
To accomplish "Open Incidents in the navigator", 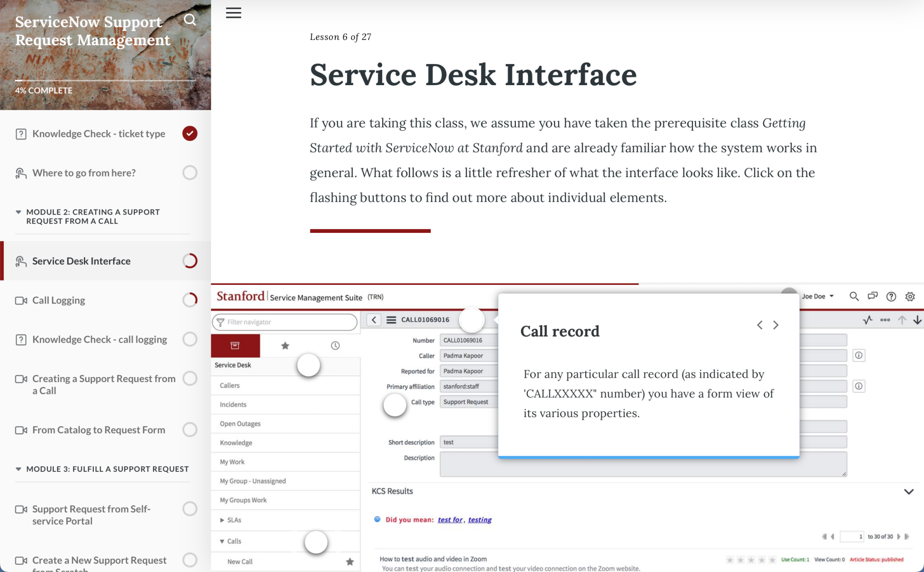I will coord(233,405).
